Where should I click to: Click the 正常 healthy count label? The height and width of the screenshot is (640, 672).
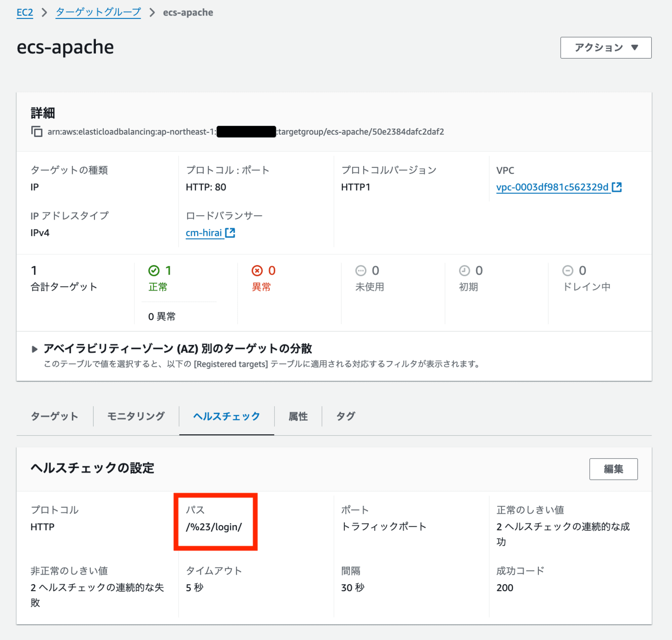pyautogui.click(x=158, y=287)
